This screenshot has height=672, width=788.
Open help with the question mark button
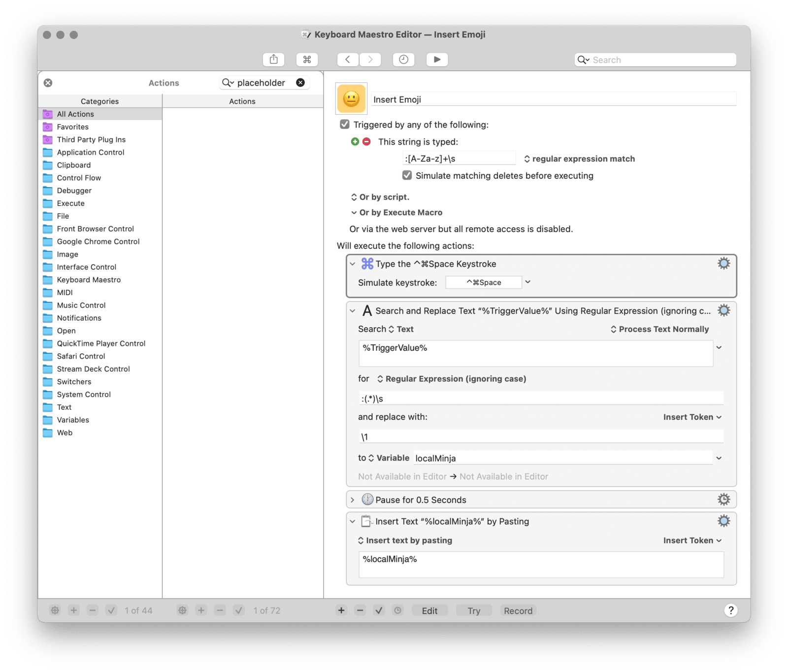[x=731, y=610]
